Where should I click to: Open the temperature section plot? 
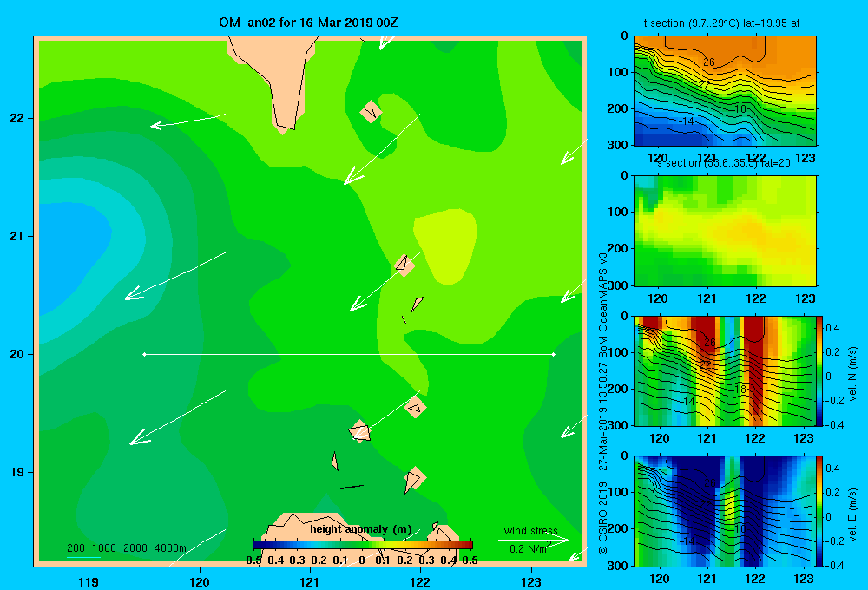tap(725, 90)
